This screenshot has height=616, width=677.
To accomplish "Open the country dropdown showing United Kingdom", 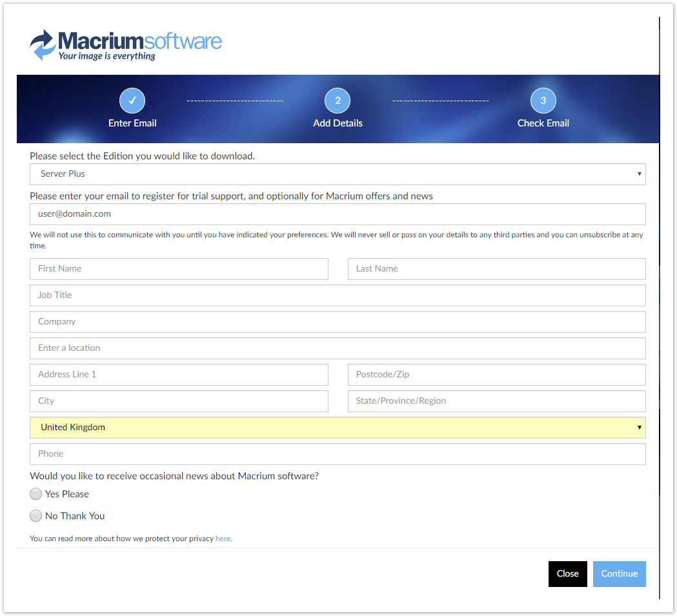I will pyautogui.click(x=338, y=428).
